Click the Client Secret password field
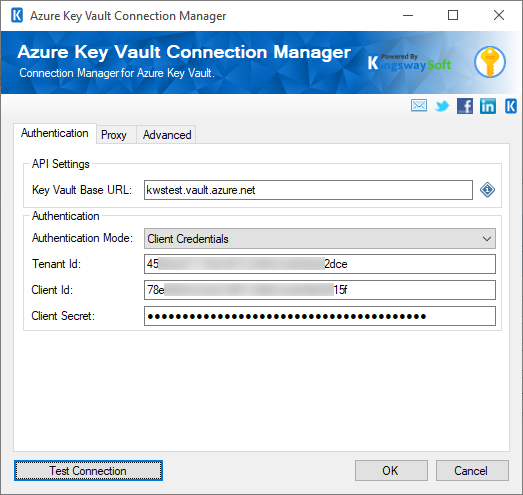The width and height of the screenshot is (523, 495). [x=320, y=316]
